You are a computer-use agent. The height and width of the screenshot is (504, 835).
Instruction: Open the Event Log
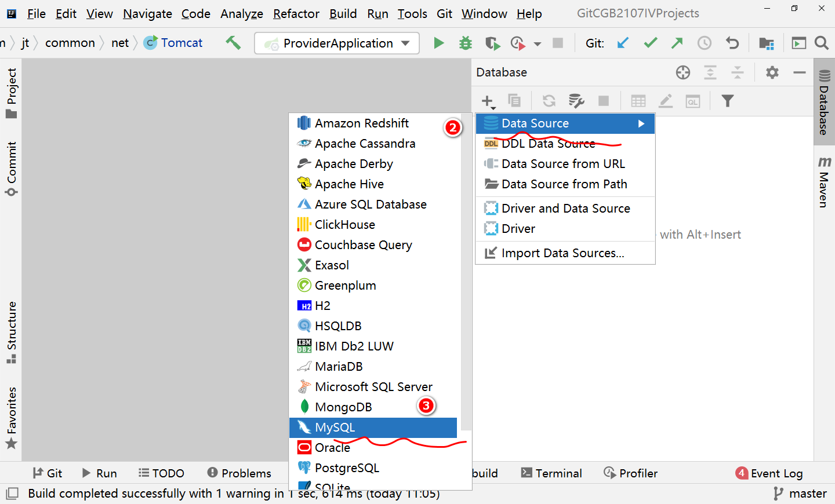(769, 473)
